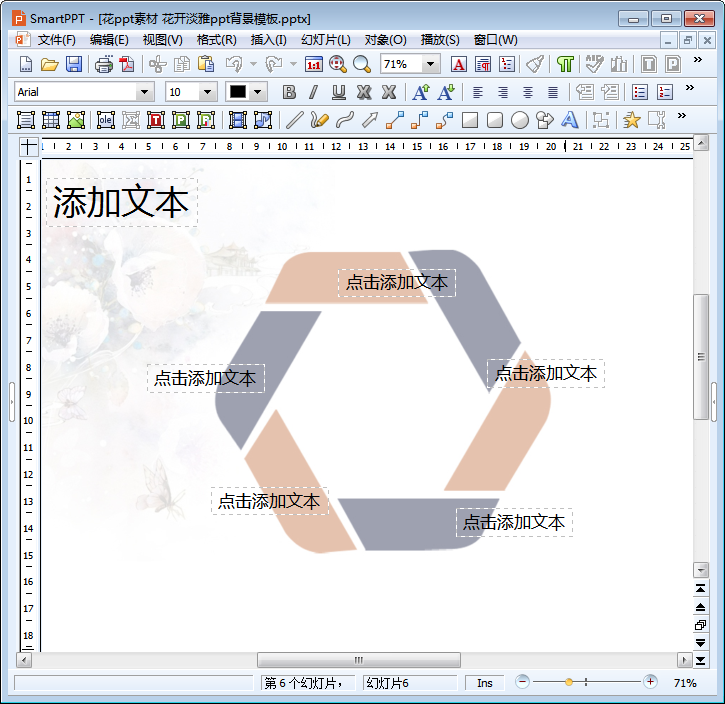Screen dimensions: 725x704
Task: Click the 添加文本 title placeholder
Action: click(x=122, y=202)
